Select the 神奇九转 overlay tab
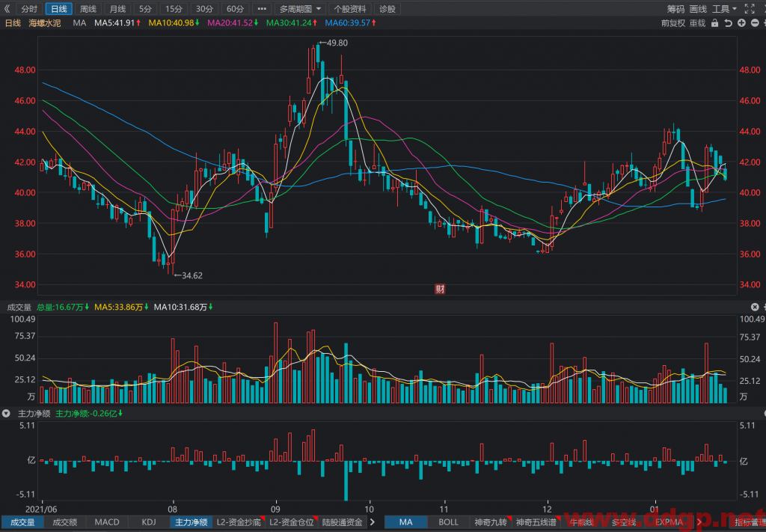766x532 pixels. [x=490, y=522]
